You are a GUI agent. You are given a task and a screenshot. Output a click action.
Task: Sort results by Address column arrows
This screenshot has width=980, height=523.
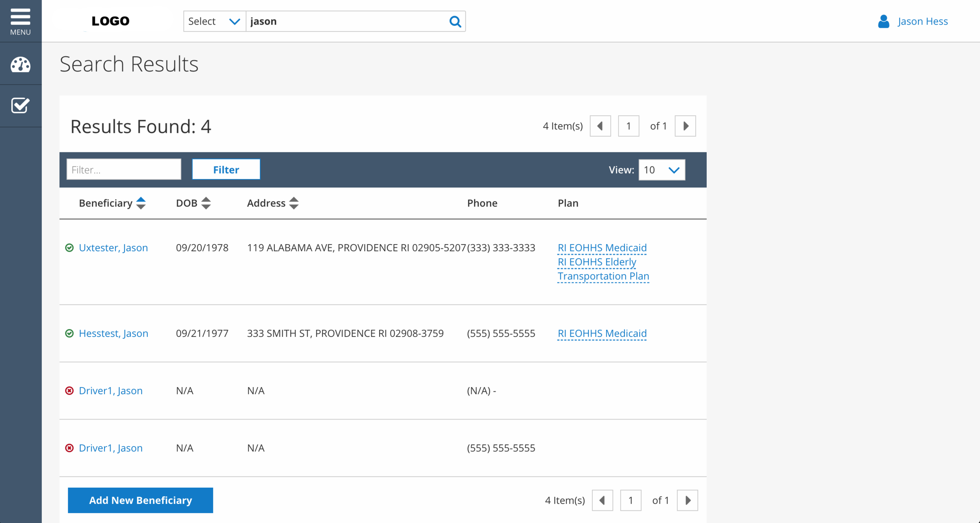294,203
